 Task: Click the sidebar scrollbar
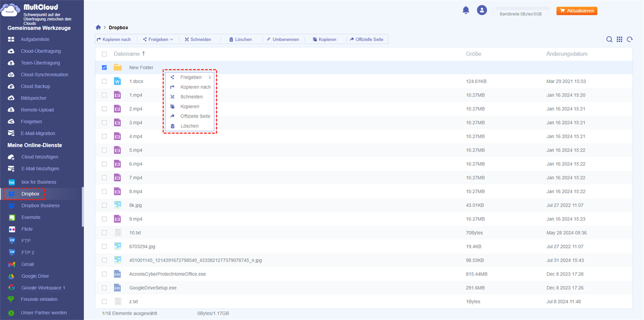point(83,207)
